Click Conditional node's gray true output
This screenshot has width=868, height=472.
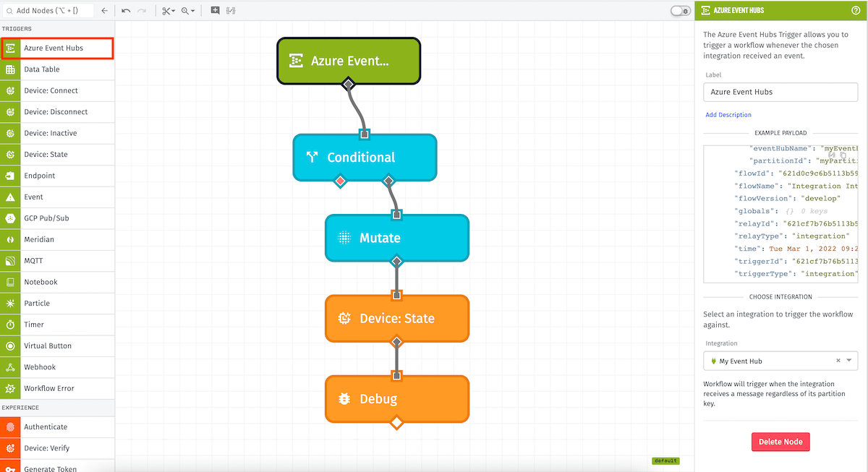(x=388, y=180)
